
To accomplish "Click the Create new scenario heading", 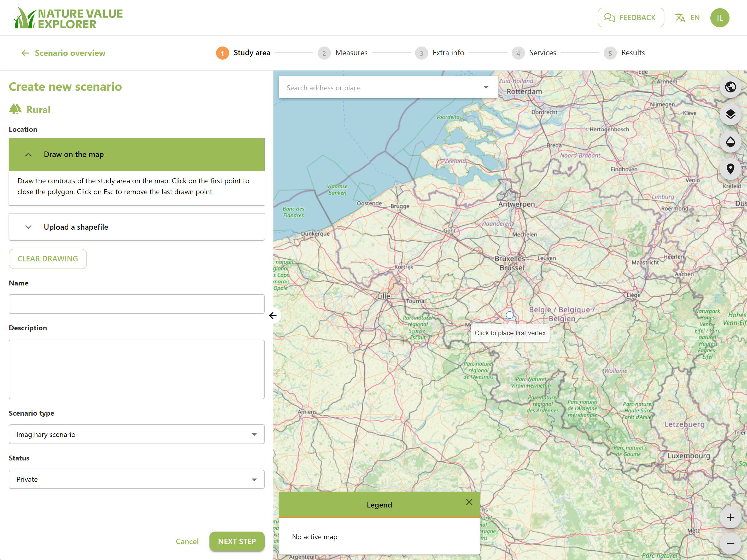I will (65, 87).
